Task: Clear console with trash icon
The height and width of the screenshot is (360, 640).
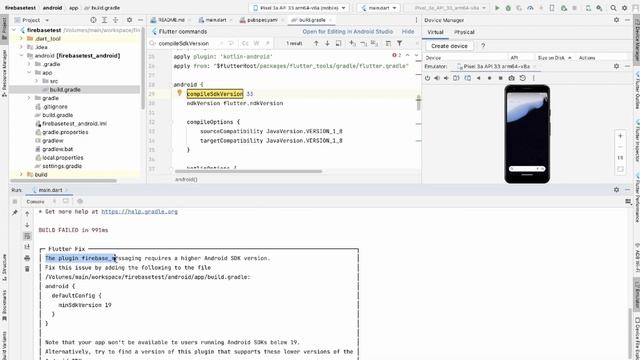Action: tap(27, 269)
